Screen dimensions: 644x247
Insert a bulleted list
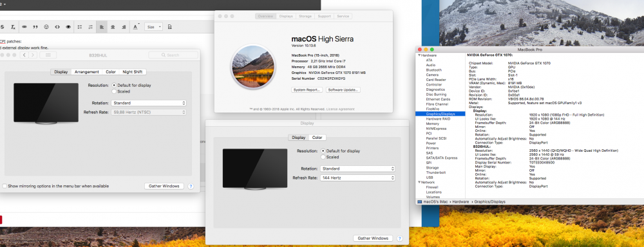point(80,27)
